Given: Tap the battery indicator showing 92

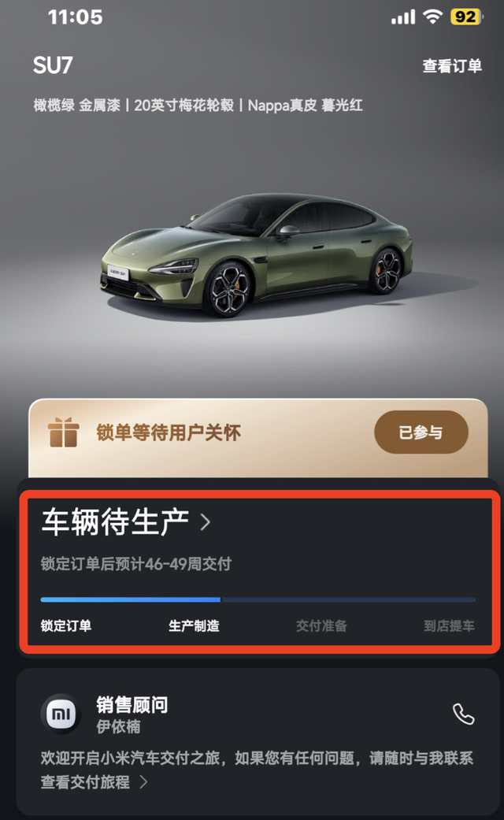Looking at the screenshot, I should [x=466, y=17].
